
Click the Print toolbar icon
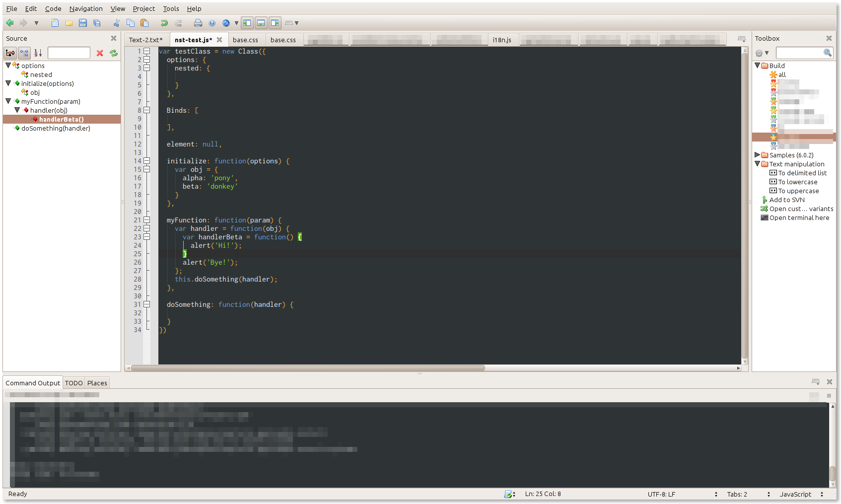point(198,23)
